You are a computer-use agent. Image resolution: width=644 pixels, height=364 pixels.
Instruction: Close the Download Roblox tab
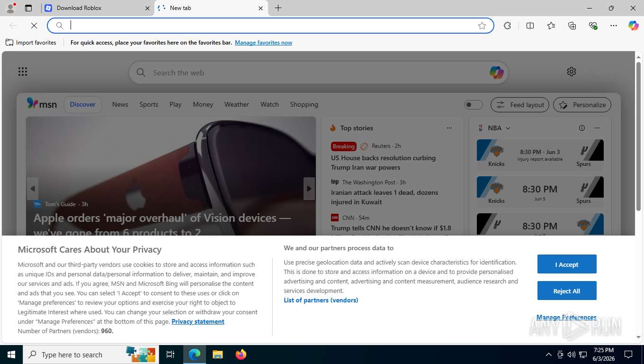pyautogui.click(x=147, y=8)
